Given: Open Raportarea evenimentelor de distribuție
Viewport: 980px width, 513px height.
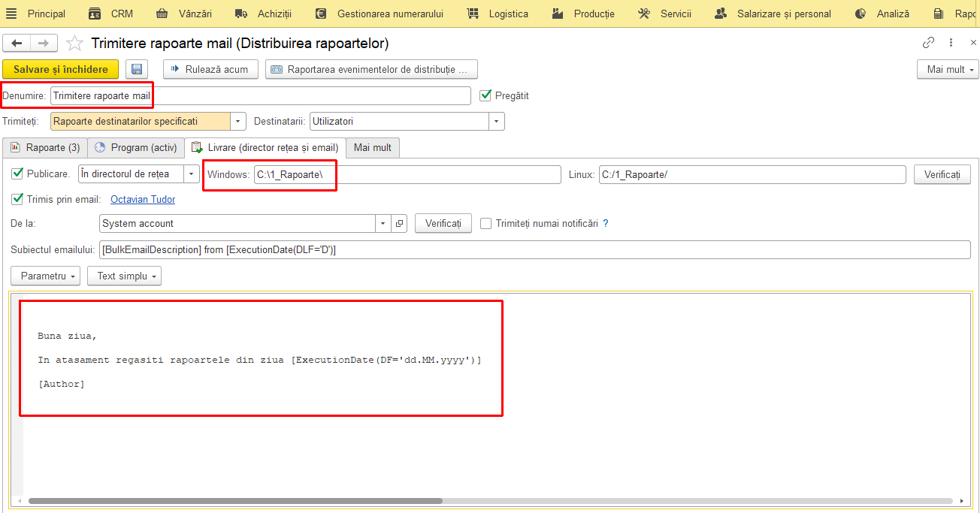Looking at the screenshot, I should tap(371, 69).
